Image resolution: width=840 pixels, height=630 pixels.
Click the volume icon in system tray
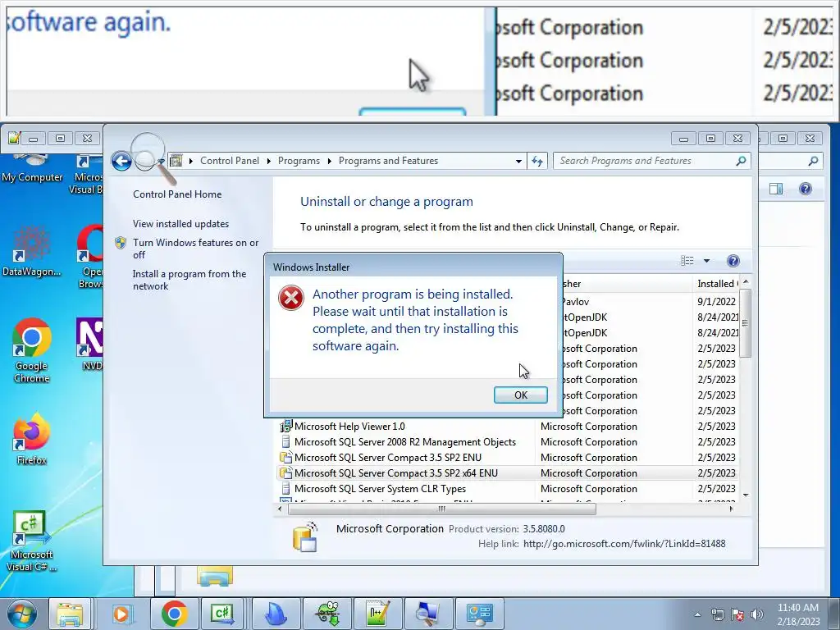coord(757,614)
